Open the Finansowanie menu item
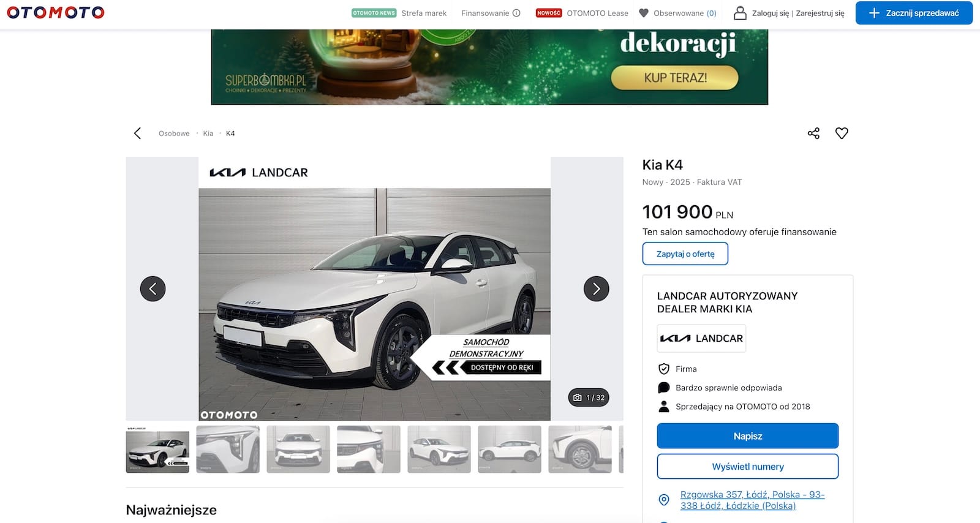The width and height of the screenshot is (980, 523). coord(485,13)
